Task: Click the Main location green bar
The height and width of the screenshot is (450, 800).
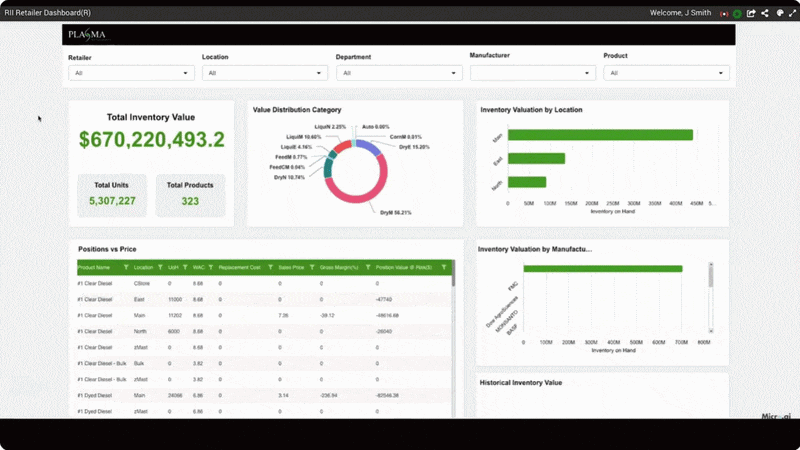Action: point(601,135)
